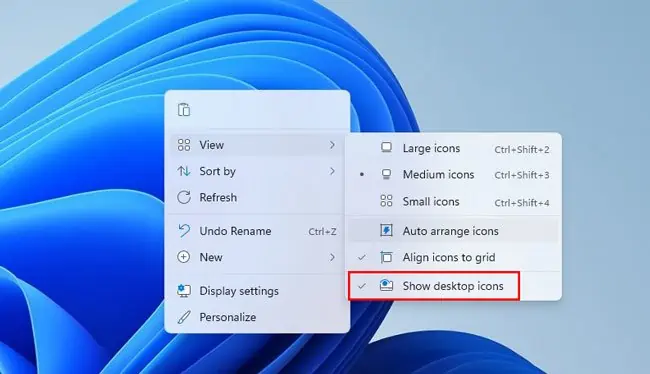Click the Auto arrange lightning icon
This screenshot has height=374, width=650.
pyautogui.click(x=386, y=231)
